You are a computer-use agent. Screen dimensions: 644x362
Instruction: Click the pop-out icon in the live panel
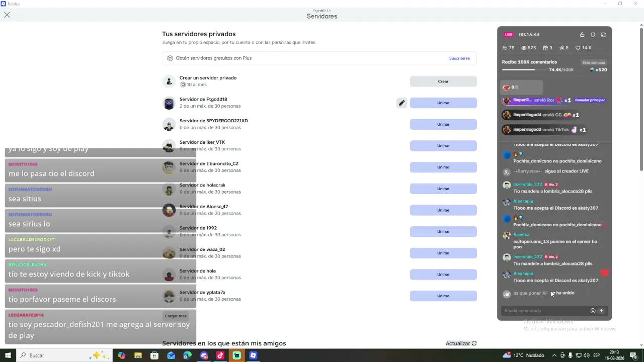pyautogui.click(x=604, y=35)
